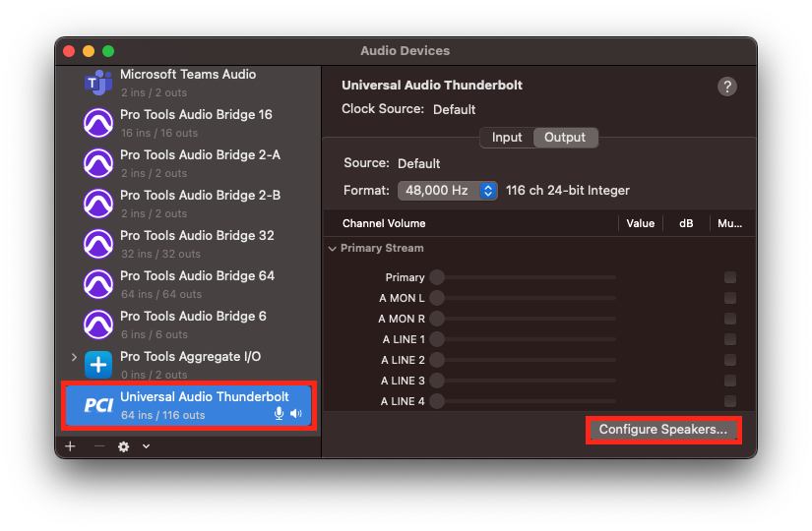
Task: Switch to the Input tab
Action: pos(507,138)
